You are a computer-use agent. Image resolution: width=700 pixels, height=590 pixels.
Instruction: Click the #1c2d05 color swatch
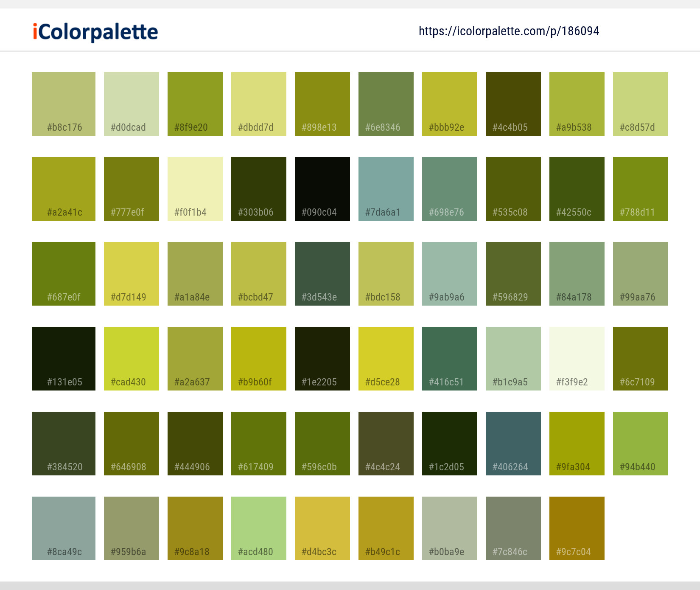(x=450, y=444)
